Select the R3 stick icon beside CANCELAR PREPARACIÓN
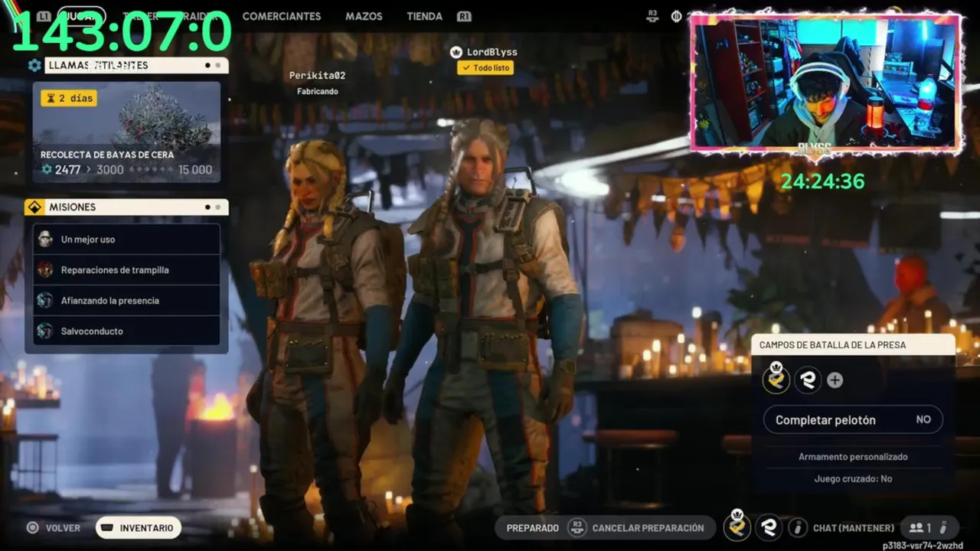This screenshot has width=980, height=551. (577, 527)
